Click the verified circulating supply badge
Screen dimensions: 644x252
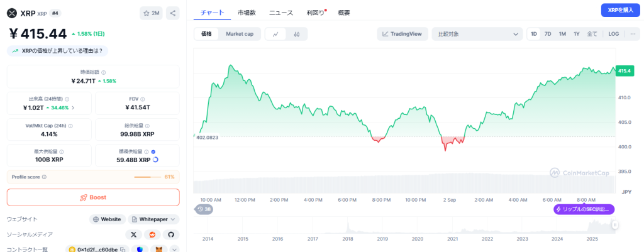(x=153, y=151)
